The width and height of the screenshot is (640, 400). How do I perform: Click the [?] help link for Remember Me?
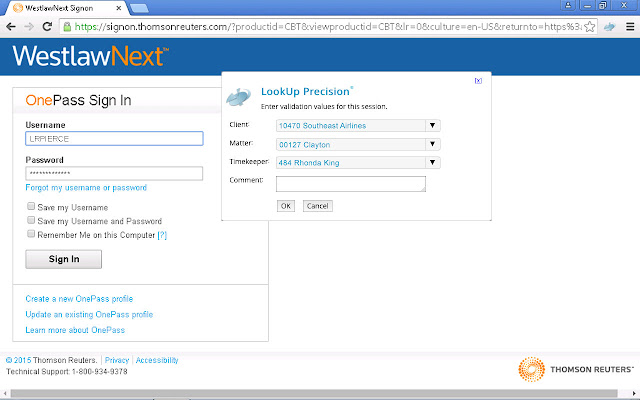point(162,235)
